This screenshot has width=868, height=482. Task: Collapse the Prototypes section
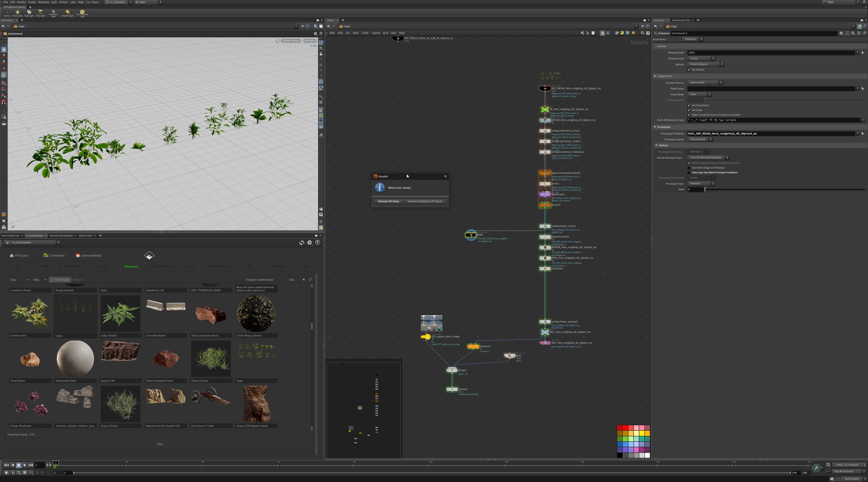[655, 127]
